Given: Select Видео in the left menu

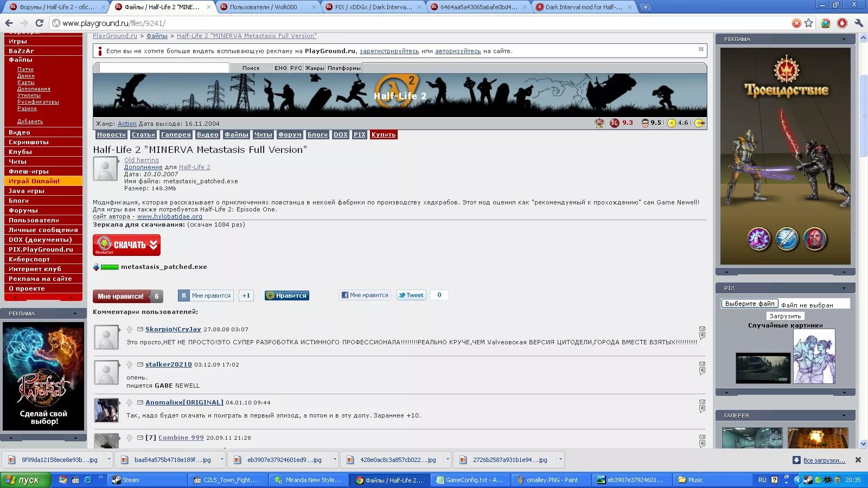Looking at the screenshot, I should 43,132.
